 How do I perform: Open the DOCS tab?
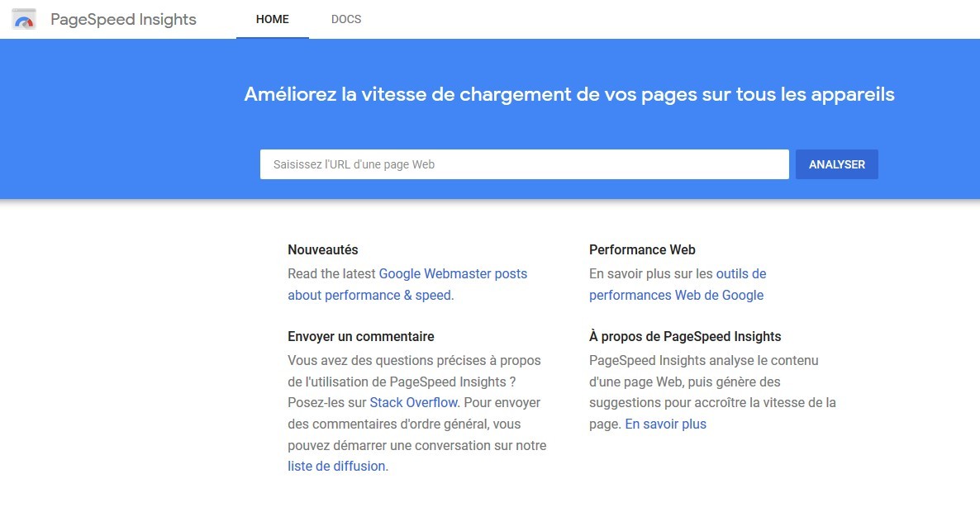(x=345, y=19)
